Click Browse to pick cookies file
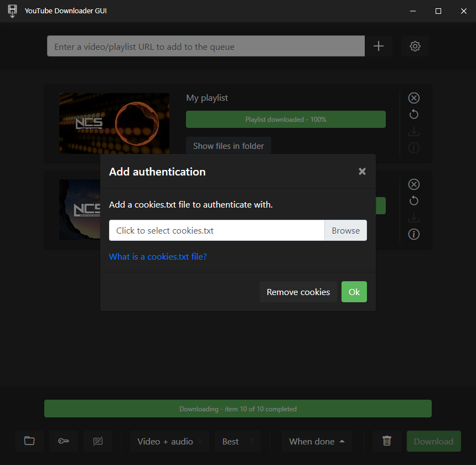 point(345,230)
